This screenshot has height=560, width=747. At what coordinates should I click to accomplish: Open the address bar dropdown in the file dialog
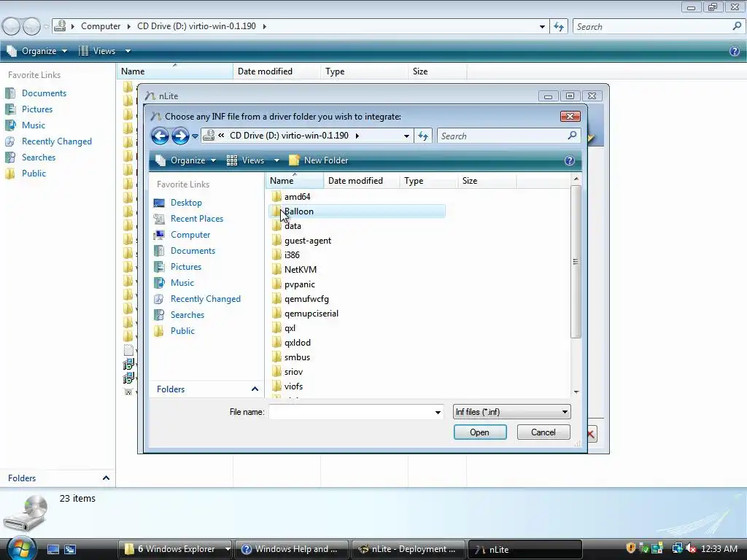406,136
